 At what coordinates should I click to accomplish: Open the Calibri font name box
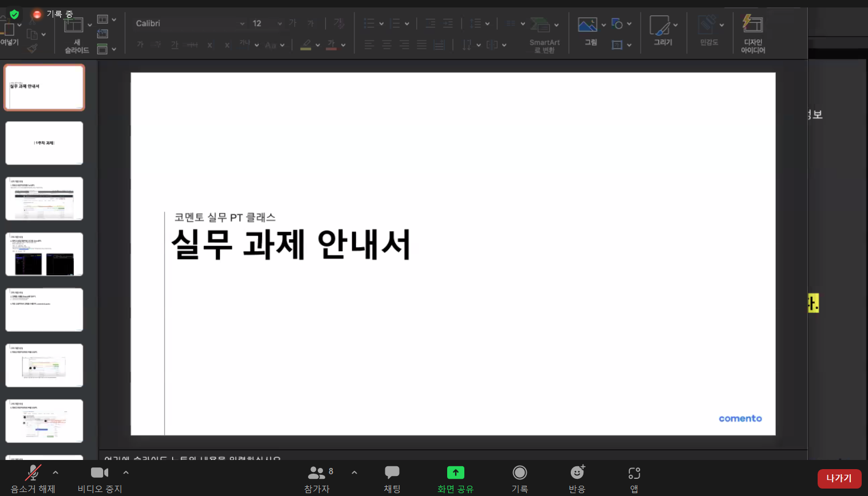click(190, 23)
